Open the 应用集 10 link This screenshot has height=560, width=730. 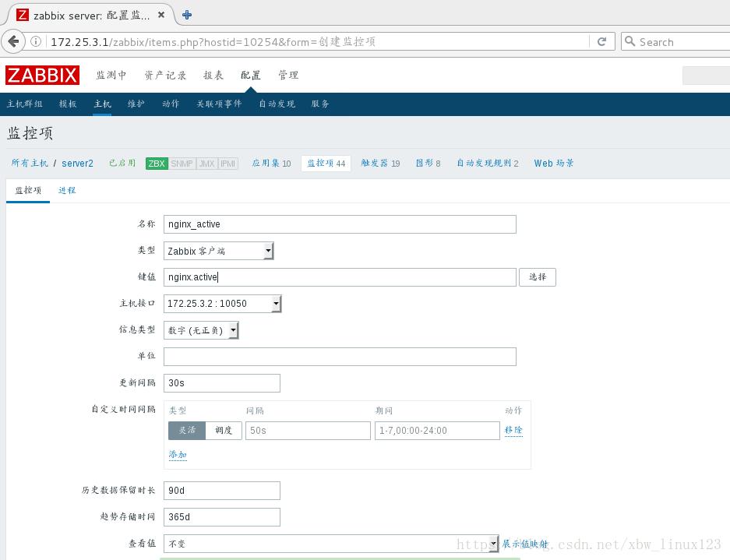[x=271, y=163]
